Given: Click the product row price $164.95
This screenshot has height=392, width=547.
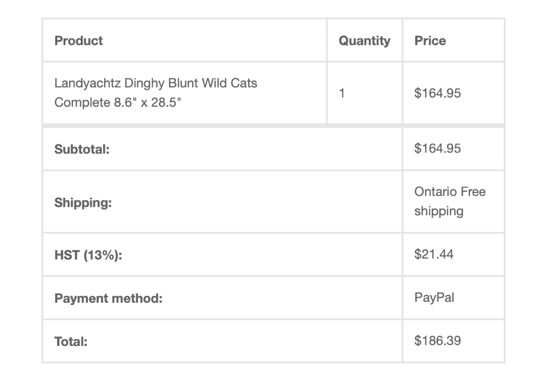Looking at the screenshot, I should pyautogui.click(x=437, y=93).
